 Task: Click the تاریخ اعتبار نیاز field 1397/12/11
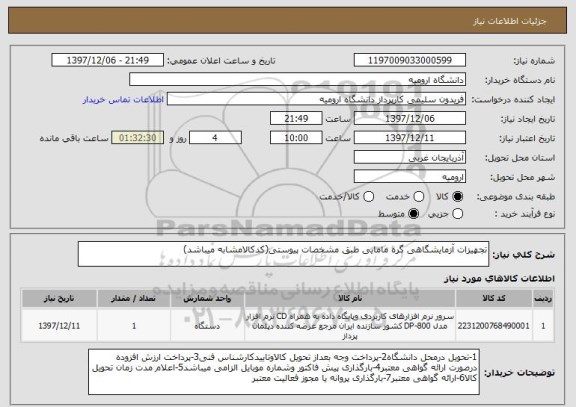coord(410,138)
